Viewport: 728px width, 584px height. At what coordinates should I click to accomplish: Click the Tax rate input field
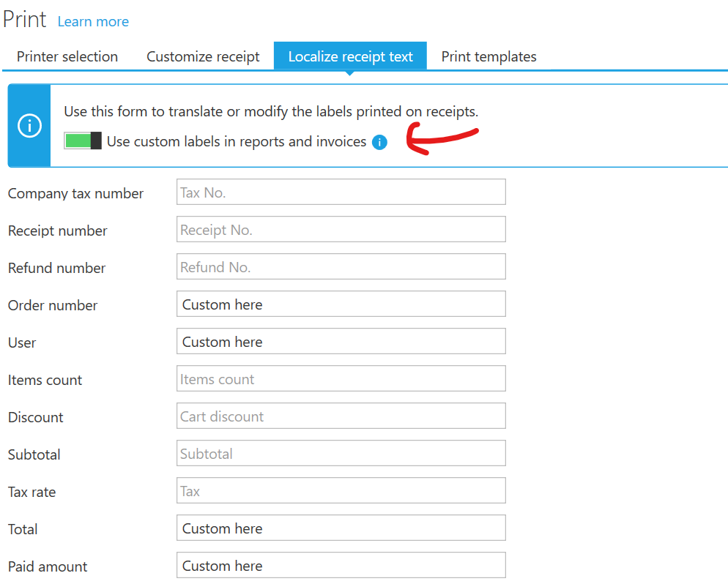coord(341,491)
